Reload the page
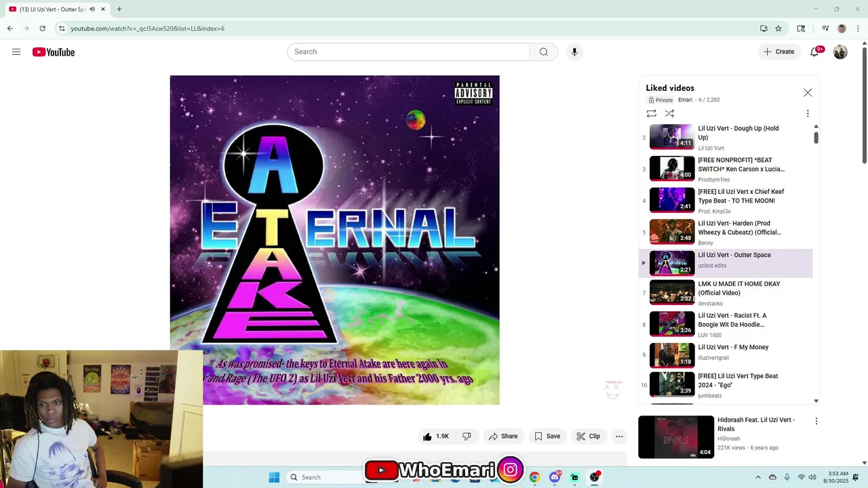Screen dimensions: 868x488 42,28
